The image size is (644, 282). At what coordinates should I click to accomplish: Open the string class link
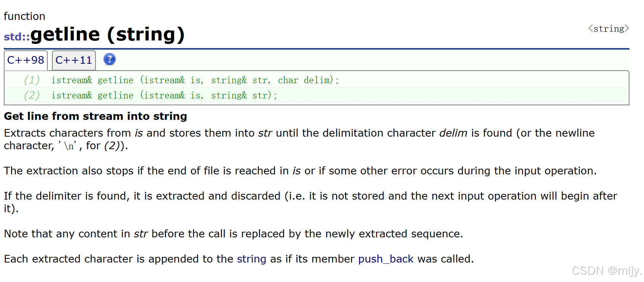pyautogui.click(x=251, y=259)
